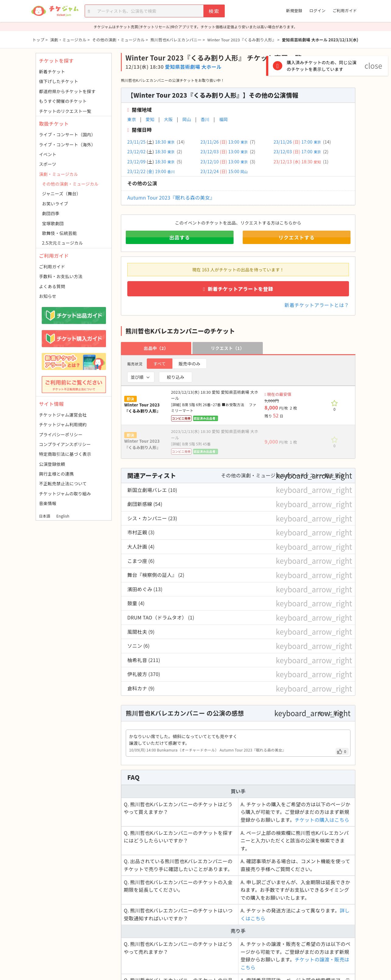Open ご利用前にご覧ください banner

click(x=74, y=385)
